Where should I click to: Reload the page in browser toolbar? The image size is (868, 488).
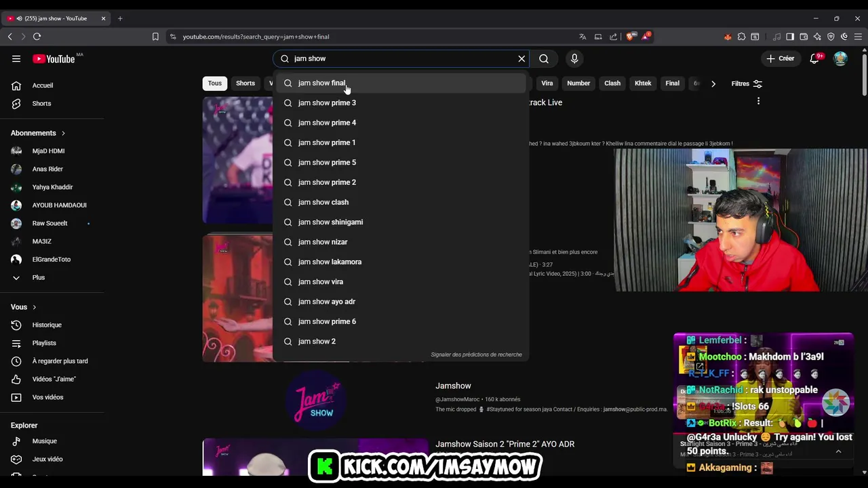[37, 37]
